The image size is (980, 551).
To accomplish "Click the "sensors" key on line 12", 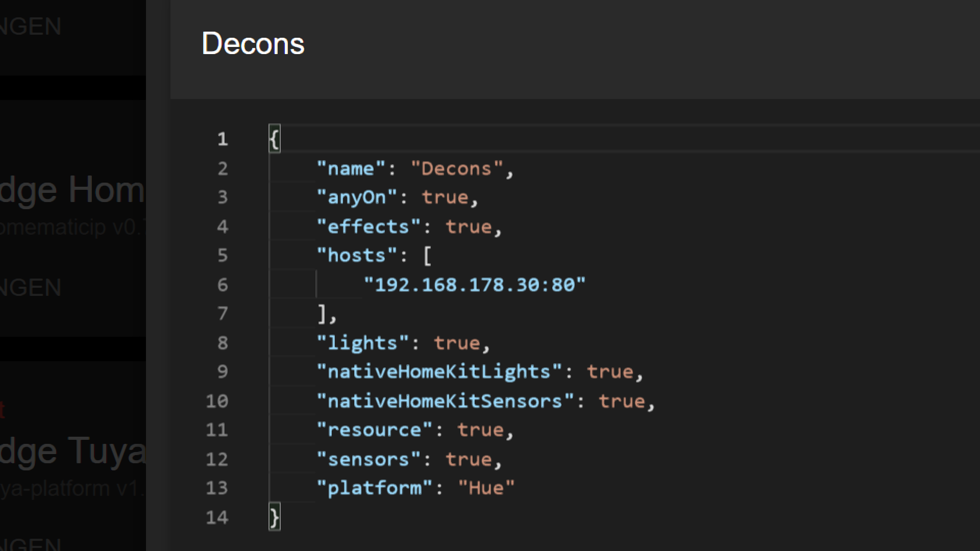I will [368, 459].
